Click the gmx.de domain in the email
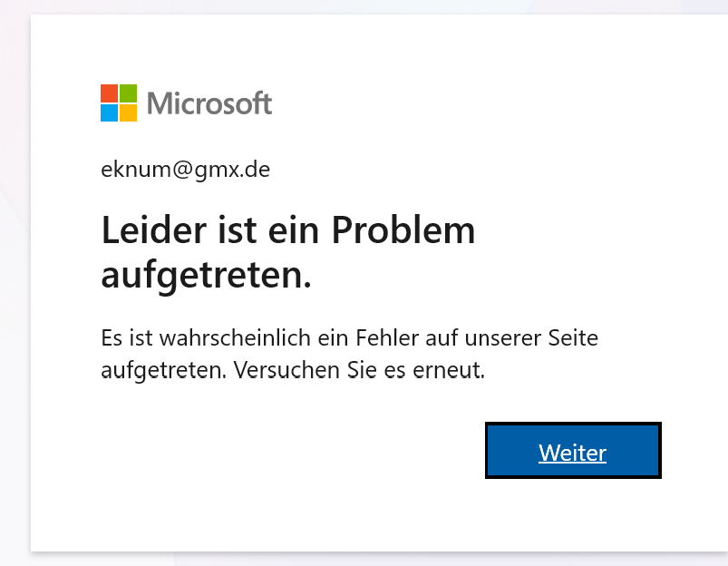Viewport: 728px width, 566px height. click(x=232, y=171)
